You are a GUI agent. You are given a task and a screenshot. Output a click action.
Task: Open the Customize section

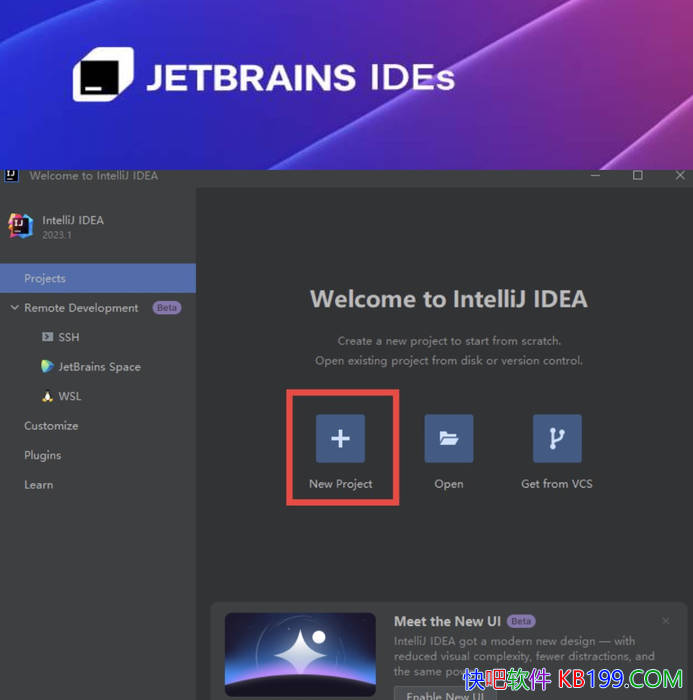click(x=51, y=426)
